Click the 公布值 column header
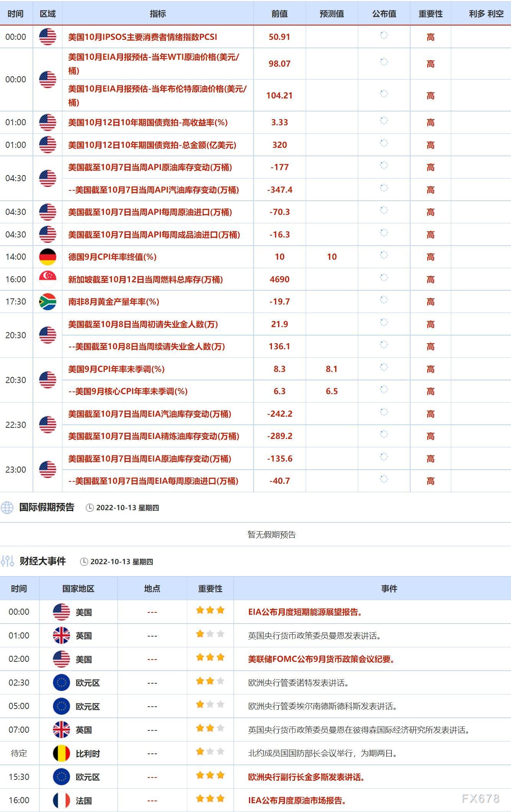This screenshot has width=511, height=812. point(384,14)
